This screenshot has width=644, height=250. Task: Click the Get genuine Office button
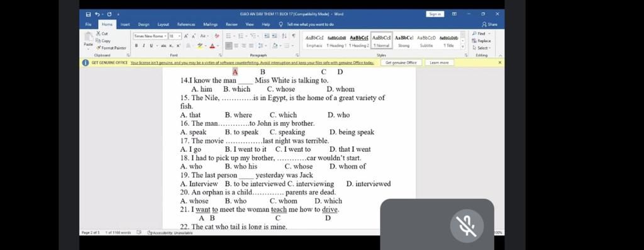coord(401,62)
